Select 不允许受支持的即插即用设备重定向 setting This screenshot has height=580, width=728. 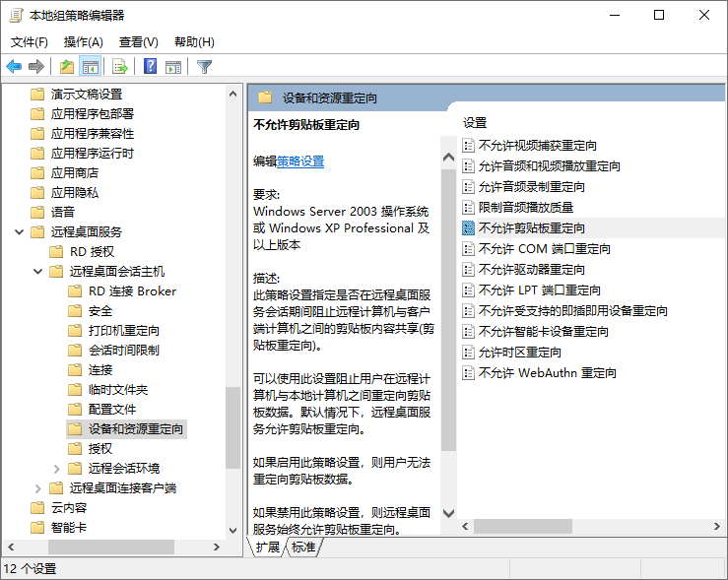572,311
